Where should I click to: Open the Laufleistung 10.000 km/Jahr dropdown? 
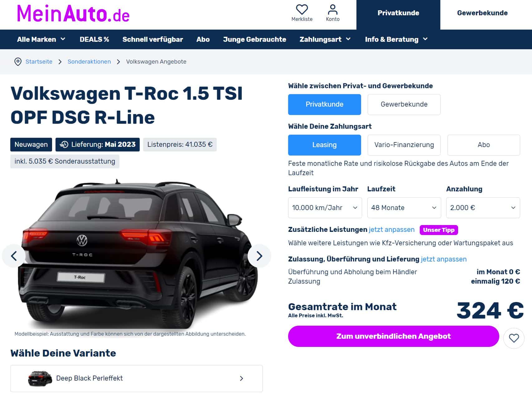[x=325, y=208]
